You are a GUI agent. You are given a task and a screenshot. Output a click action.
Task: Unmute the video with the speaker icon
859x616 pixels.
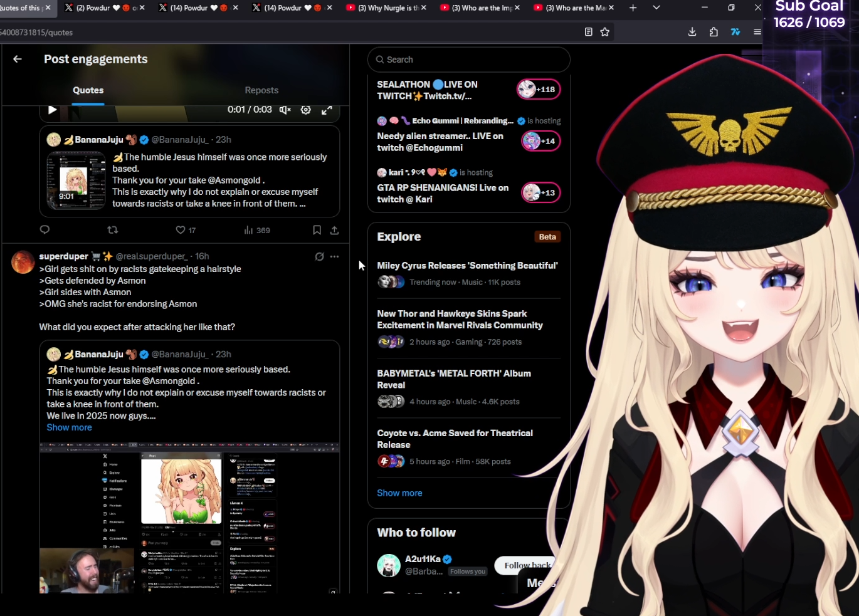(x=285, y=110)
